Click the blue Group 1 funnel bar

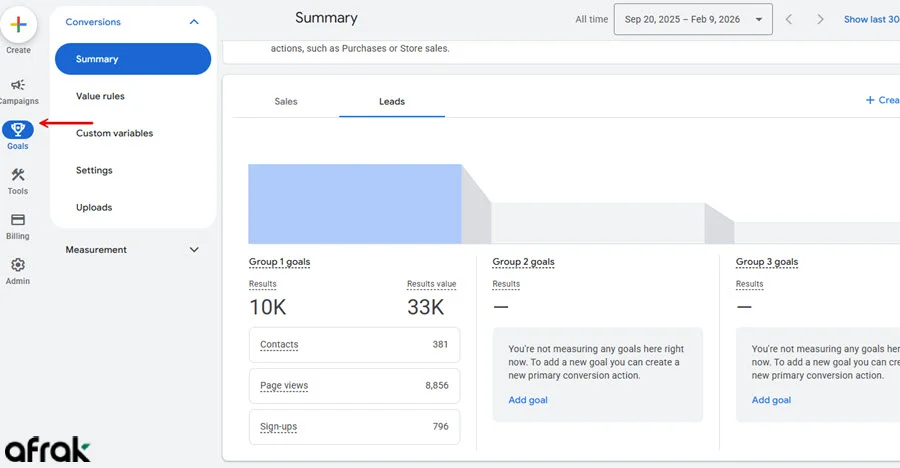tap(355, 204)
